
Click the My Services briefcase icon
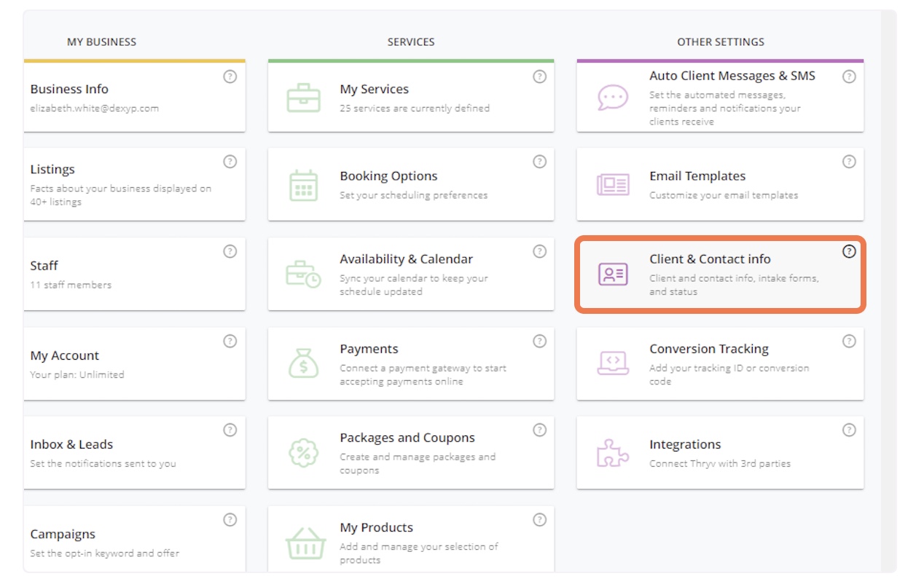tap(303, 98)
